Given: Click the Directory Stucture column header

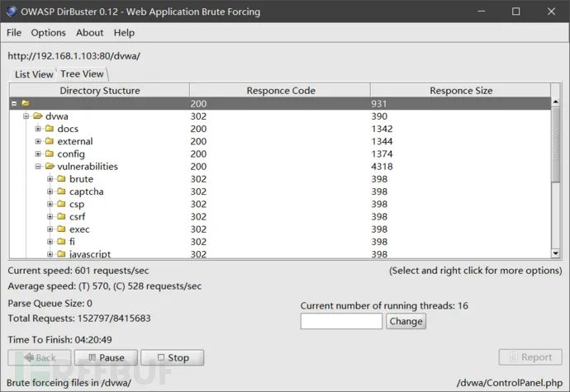Looking at the screenshot, I should [x=100, y=91].
